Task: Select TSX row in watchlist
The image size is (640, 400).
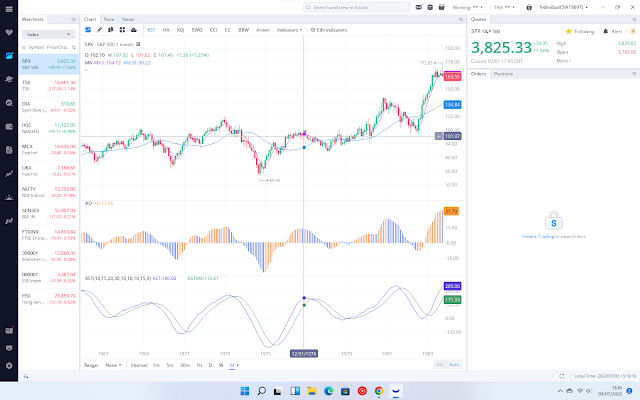Action: (49, 85)
